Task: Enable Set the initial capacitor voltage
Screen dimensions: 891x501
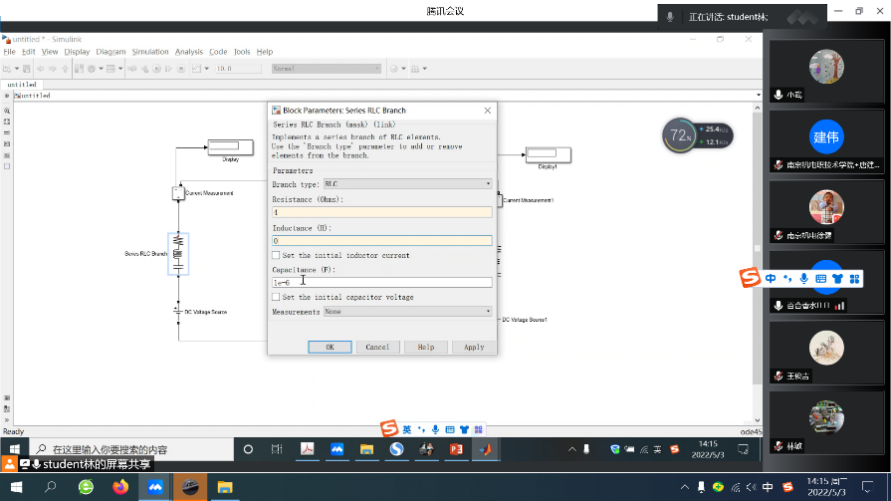Action: point(277,298)
